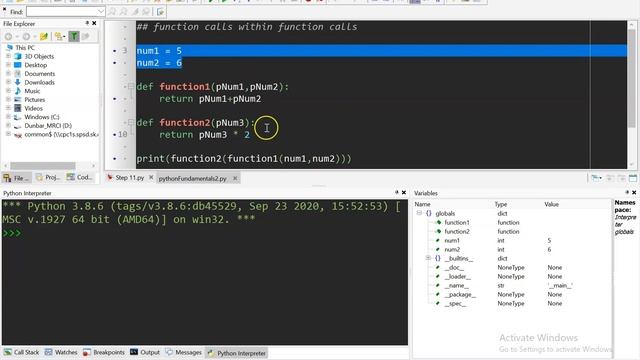Click the maximize editor icon at right

coord(633,178)
